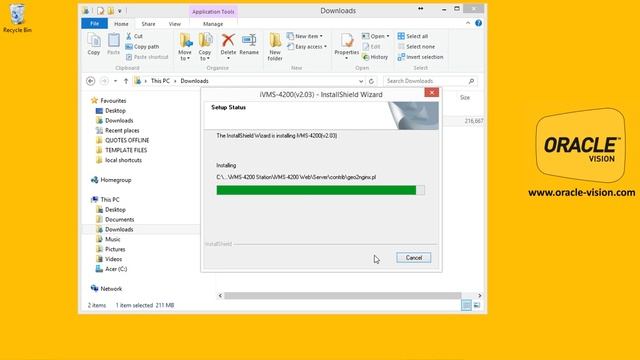Viewport: 640px width, 360px height.
Task: Click History in the Open group
Action: tap(375, 57)
